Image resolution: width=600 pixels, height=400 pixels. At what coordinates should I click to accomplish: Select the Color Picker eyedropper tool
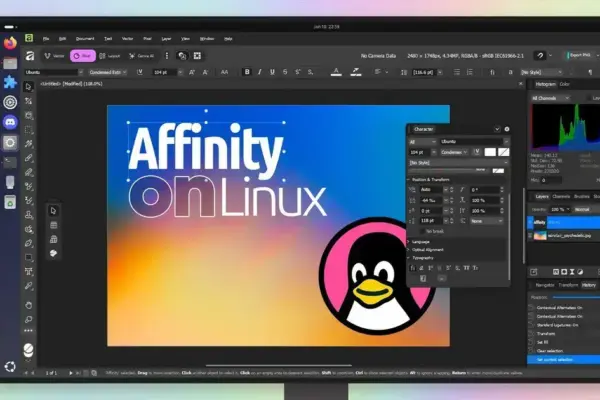(28, 286)
